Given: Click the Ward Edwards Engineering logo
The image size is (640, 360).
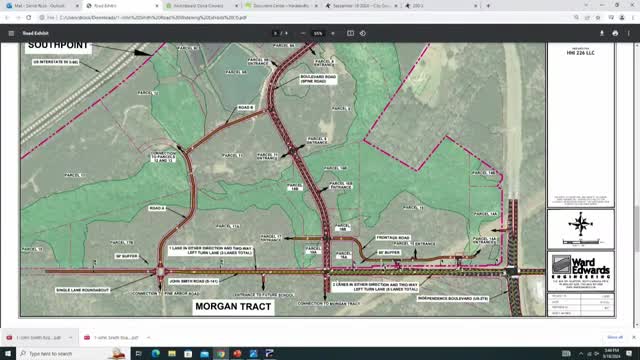Looking at the screenshot, I should [x=580, y=271].
